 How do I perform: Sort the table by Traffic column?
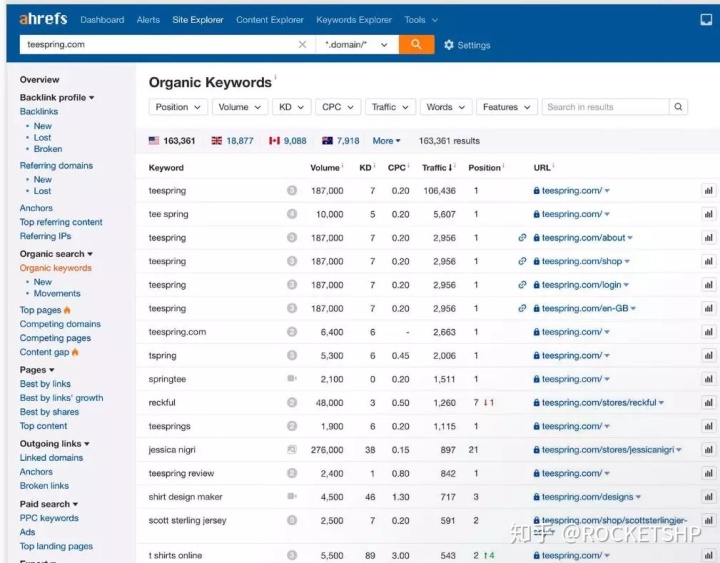pos(435,168)
